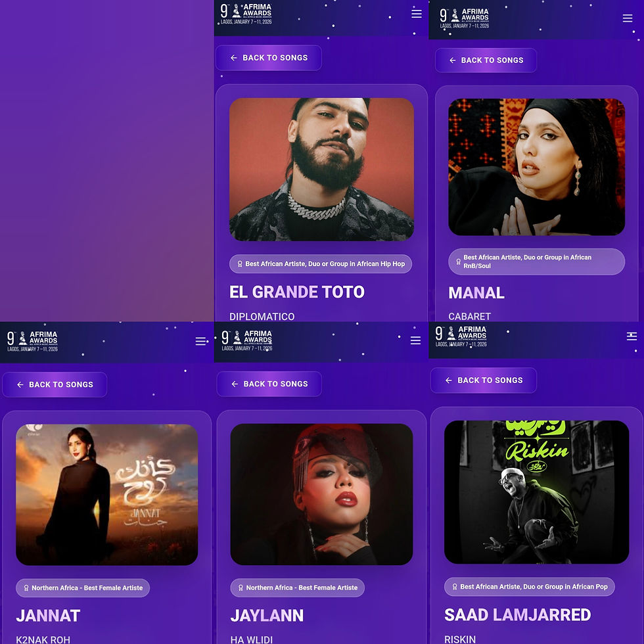Open hamburger menu on Saad Lamjarred page

[632, 336]
